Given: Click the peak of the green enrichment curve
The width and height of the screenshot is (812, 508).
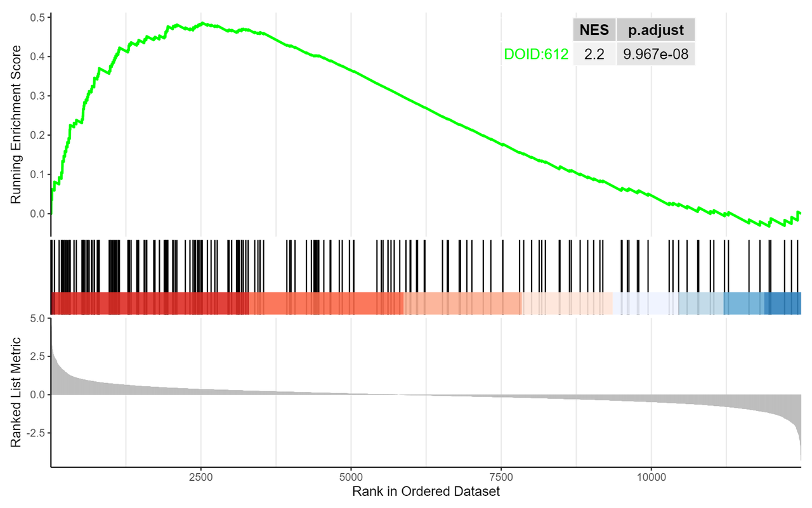Looking at the screenshot, I should (x=202, y=23).
